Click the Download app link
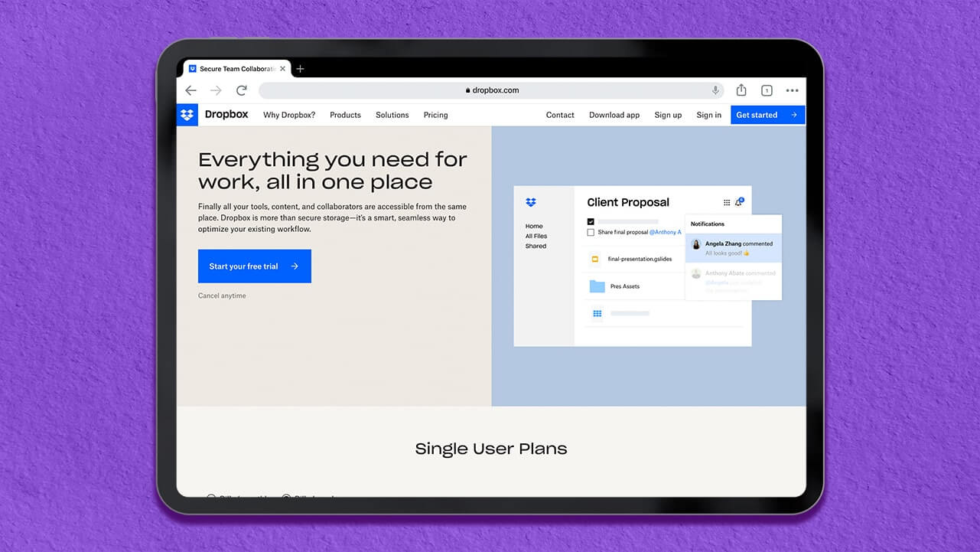This screenshot has height=552, width=980. click(614, 115)
